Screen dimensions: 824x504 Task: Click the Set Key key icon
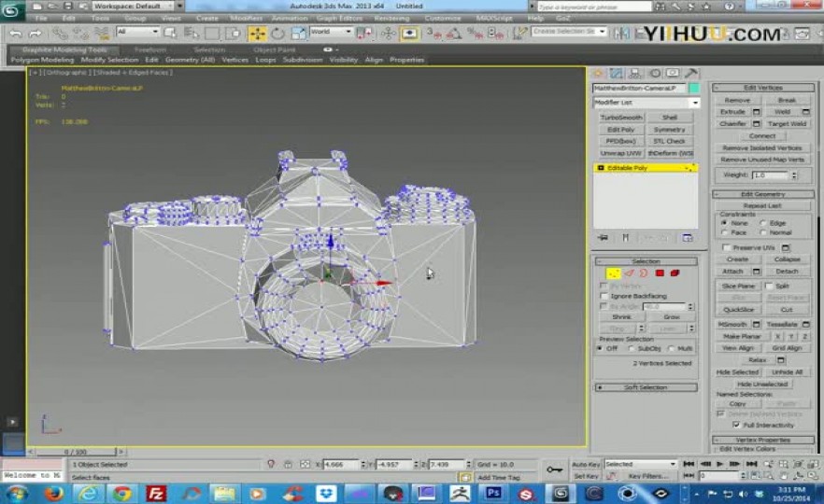[554, 469]
